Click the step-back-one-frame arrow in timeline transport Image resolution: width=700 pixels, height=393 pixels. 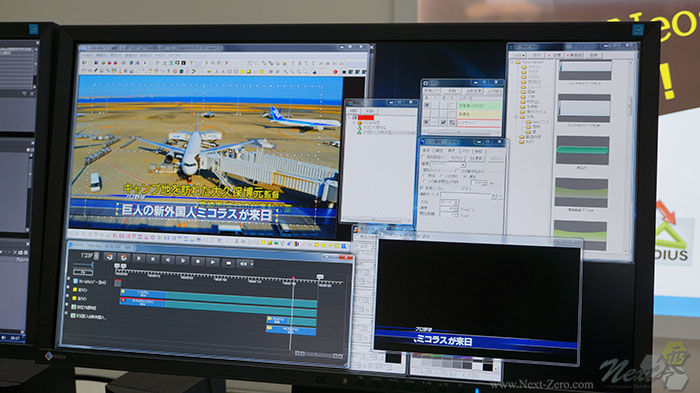(x=167, y=259)
